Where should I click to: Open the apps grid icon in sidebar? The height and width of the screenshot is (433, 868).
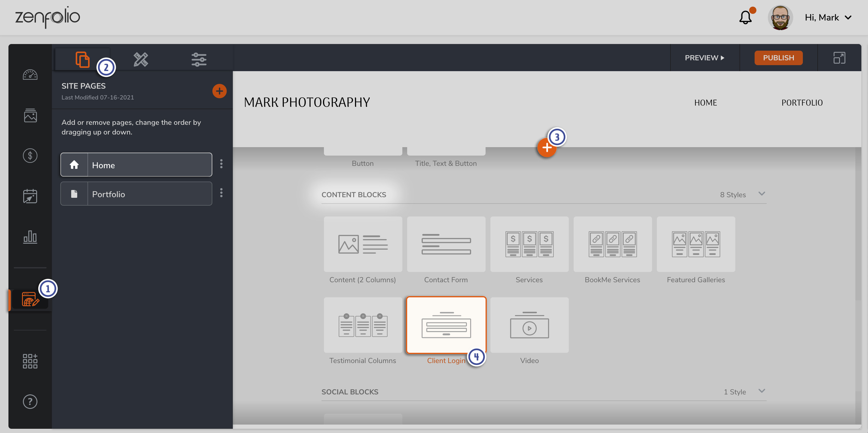(x=30, y=361)
